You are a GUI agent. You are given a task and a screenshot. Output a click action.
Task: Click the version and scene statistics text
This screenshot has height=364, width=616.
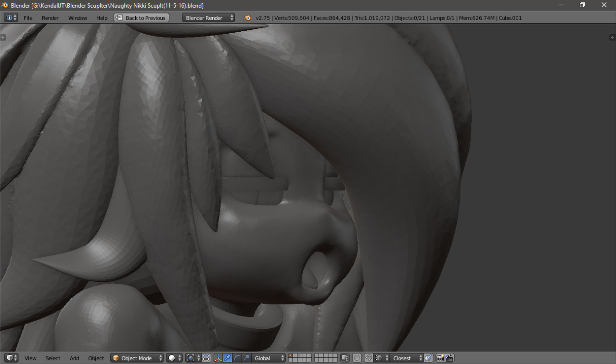(388, 18)
